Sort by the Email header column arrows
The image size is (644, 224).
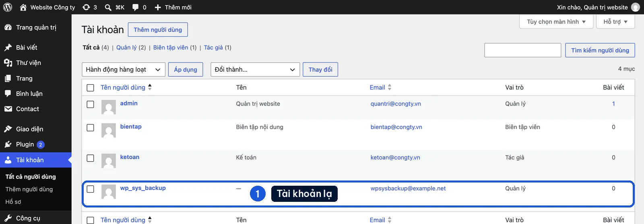click(x=390, y=87)
